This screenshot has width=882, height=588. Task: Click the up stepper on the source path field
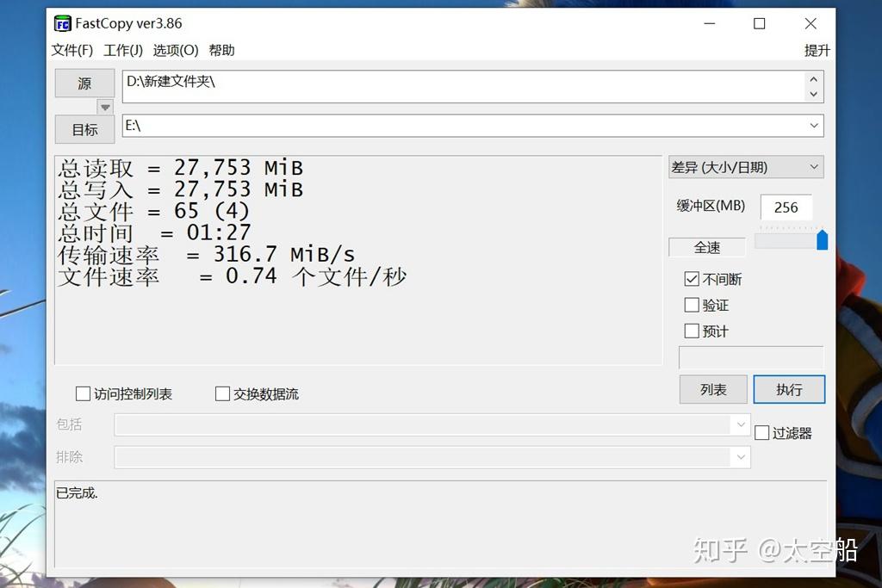(814, 80)
